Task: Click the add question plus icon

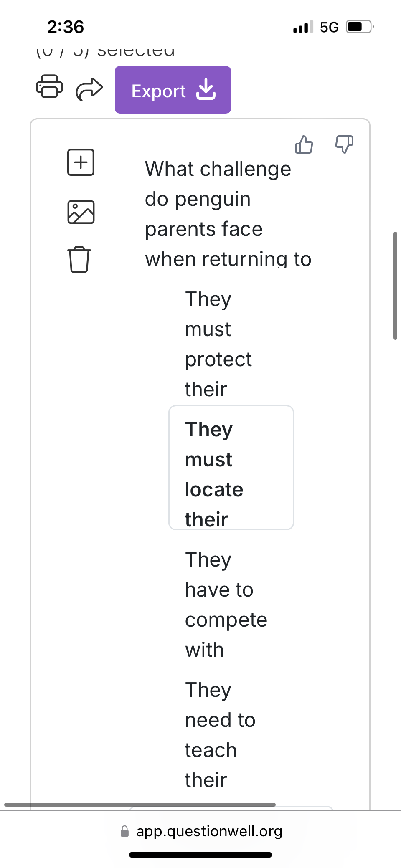Action: tap(81, 162)
